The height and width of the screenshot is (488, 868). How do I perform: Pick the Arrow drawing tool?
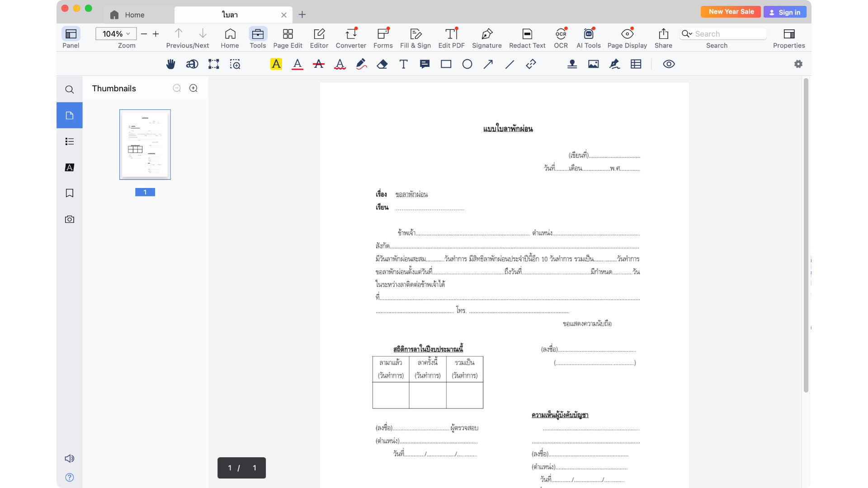(x=488, y=64)
